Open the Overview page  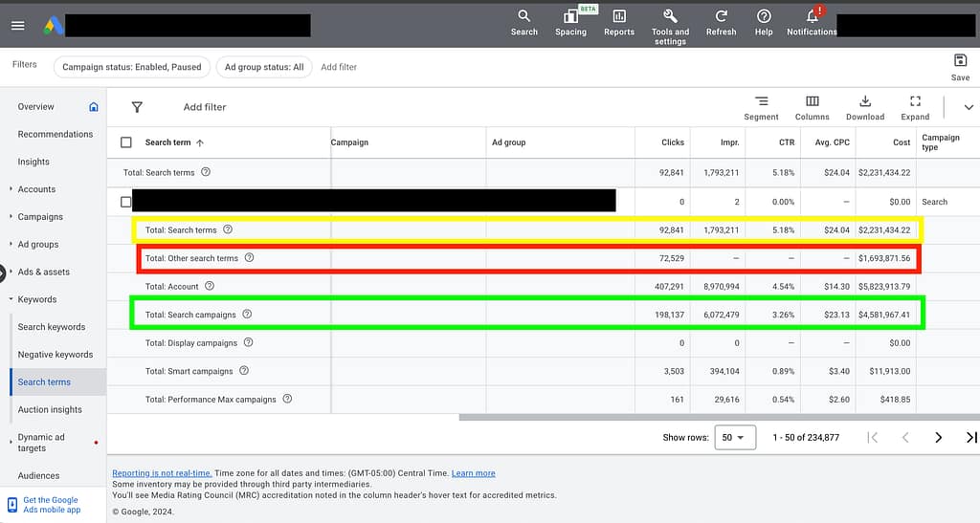[x=35, y=107]
